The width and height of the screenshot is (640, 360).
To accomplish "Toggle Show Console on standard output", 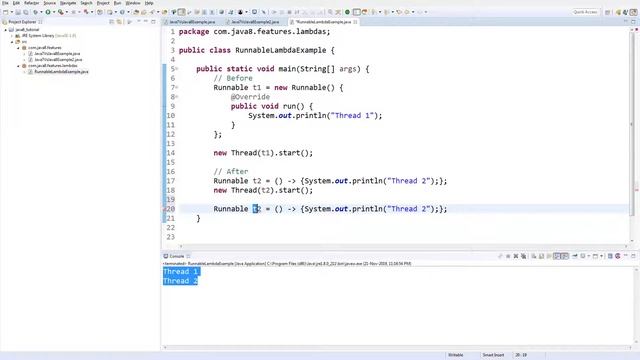I will (557, 256).
